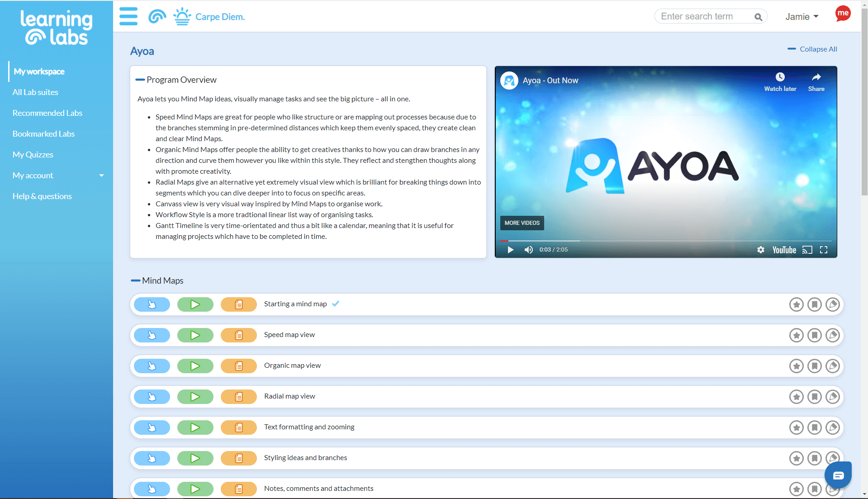Click the learning labs sidebar logo
This screenshot has width=868, height=499.
point(56,28)
